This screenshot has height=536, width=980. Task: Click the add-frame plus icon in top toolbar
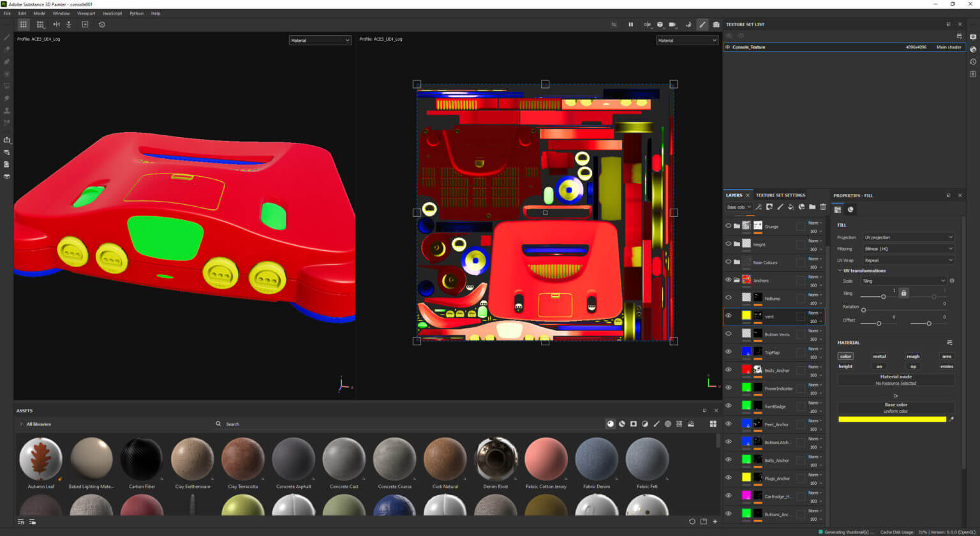(x=85, y=24)
